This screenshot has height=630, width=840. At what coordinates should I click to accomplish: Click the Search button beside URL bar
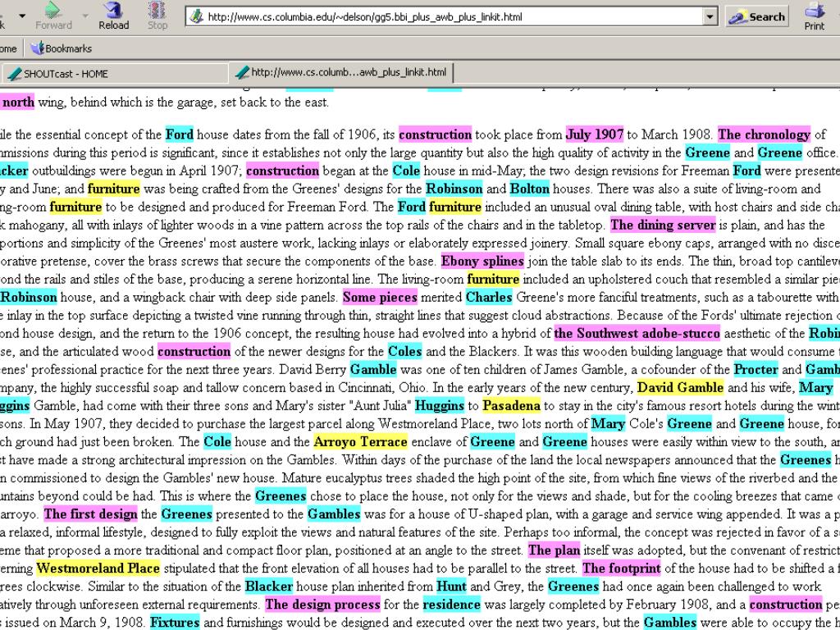click(757, 16)
